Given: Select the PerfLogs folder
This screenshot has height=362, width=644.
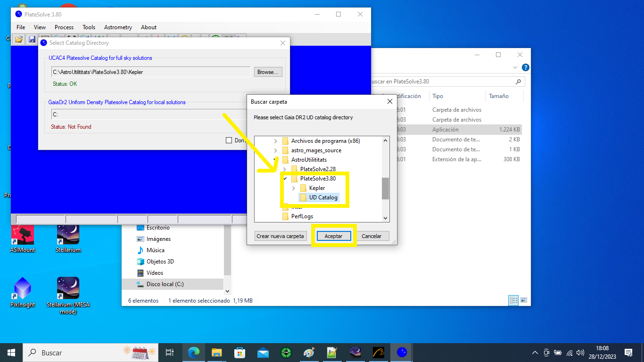Looking at the screenshot, I should [297, 216].
